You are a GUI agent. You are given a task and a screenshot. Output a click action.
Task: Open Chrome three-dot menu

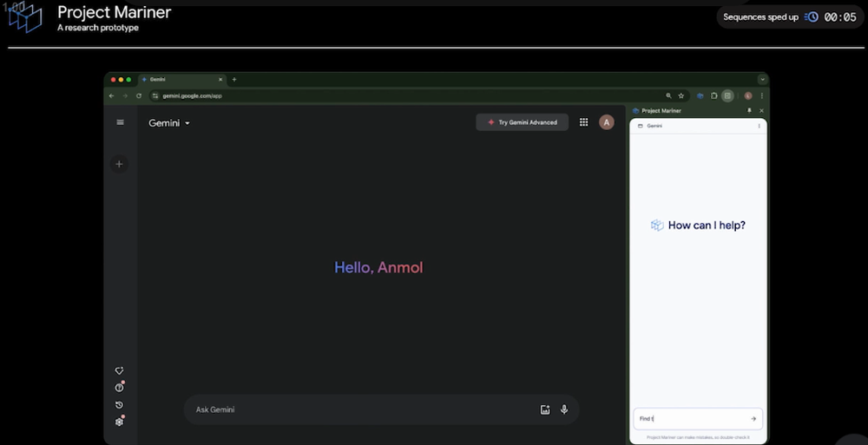762,95
